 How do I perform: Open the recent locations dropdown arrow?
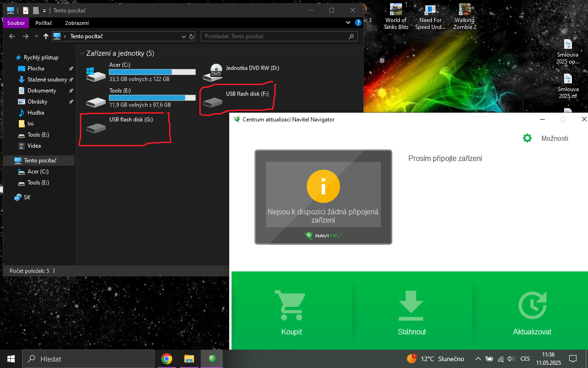[x=36, y=36]
